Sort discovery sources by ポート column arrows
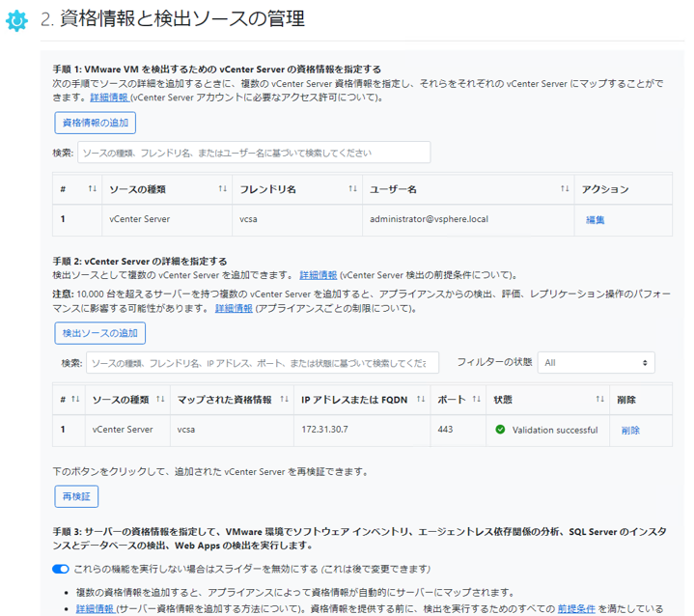This screenshot has width=694, height=616. click(476, 399)
